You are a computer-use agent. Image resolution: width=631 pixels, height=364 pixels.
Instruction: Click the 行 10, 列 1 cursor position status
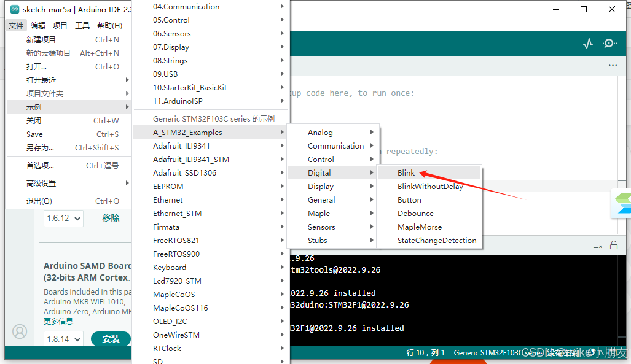tap(425, 353)
